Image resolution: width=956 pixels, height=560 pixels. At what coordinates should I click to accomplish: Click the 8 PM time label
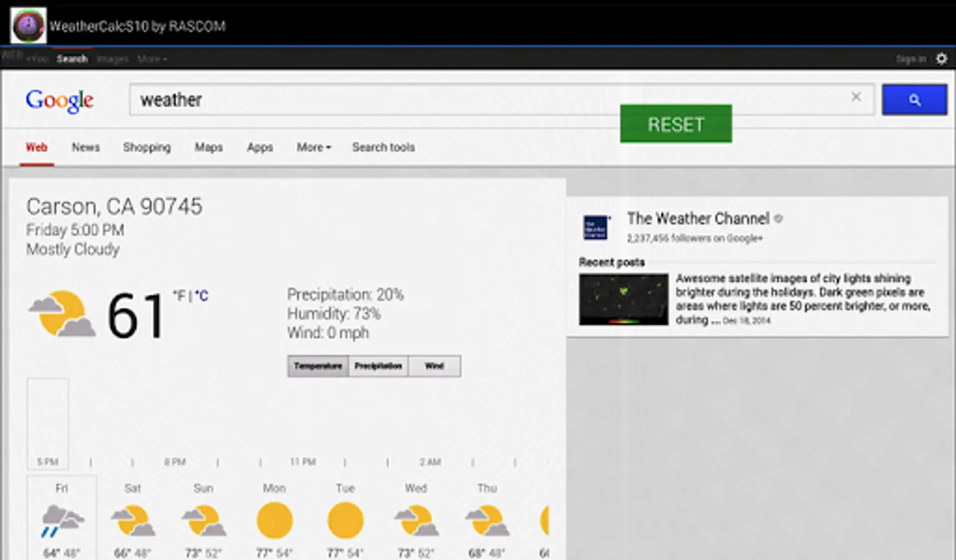click(175, 462)
